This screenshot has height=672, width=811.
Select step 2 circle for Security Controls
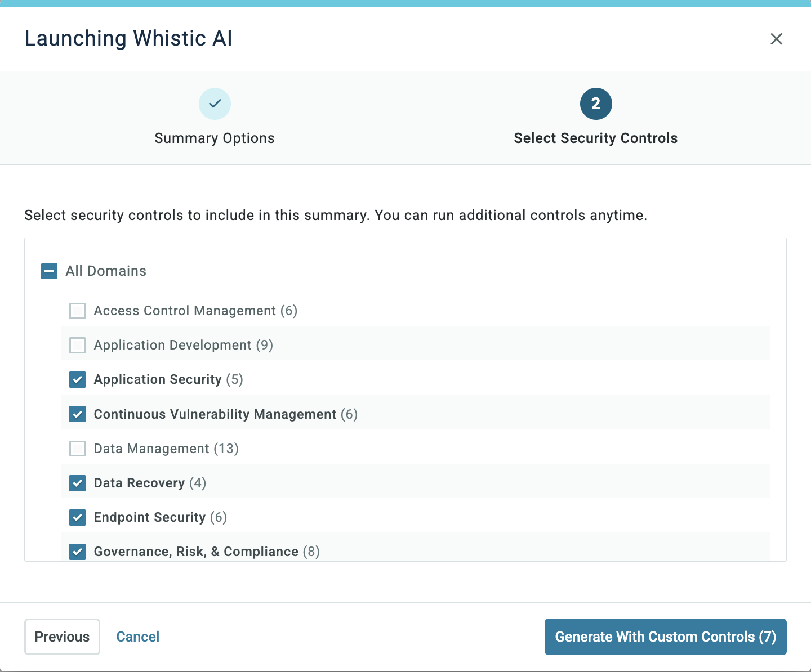596,104
